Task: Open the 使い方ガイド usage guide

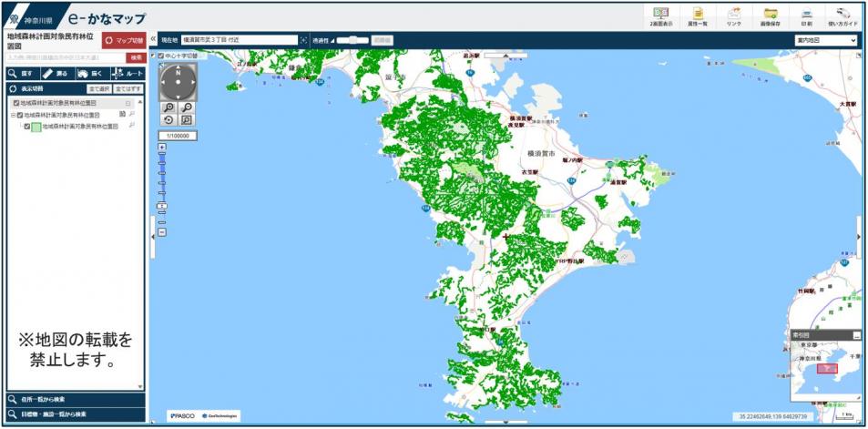Action: pyautogui.click(x=842, y=15)
